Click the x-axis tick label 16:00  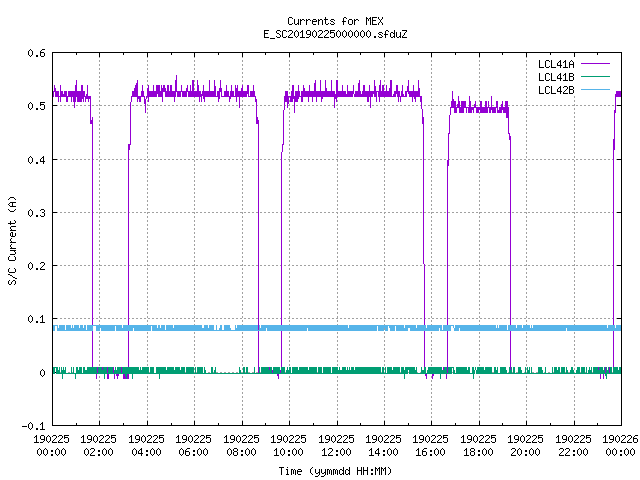coord(430,452)
